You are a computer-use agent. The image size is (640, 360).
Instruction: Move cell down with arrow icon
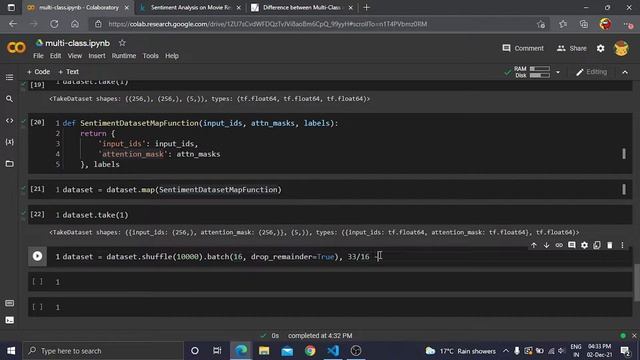pyautogui.click(x=546, y=245)
